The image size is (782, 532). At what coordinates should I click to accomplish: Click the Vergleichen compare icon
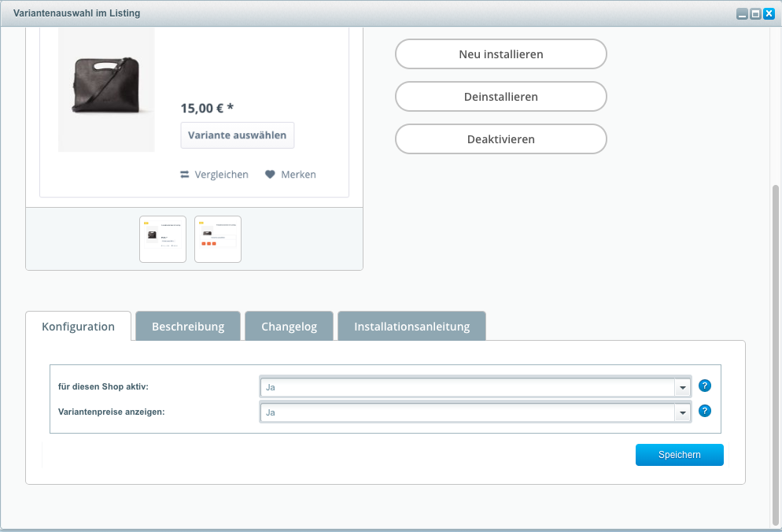[185, 175]
